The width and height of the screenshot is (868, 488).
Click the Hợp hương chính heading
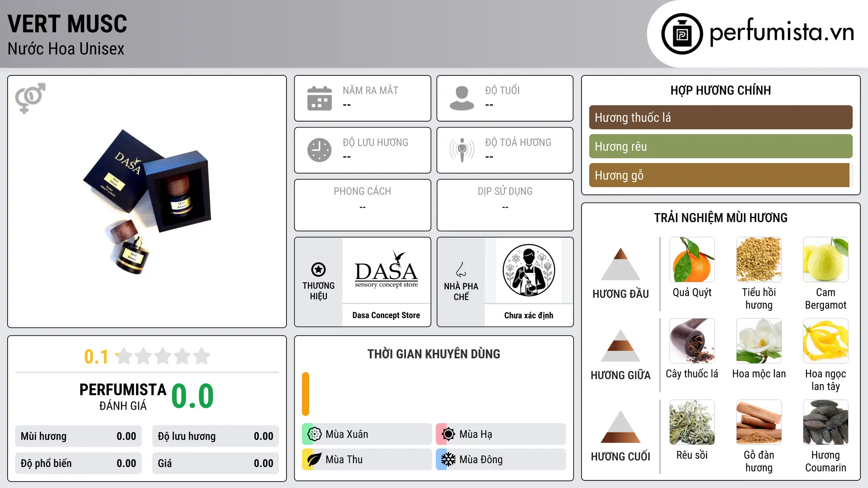point(721,90)
